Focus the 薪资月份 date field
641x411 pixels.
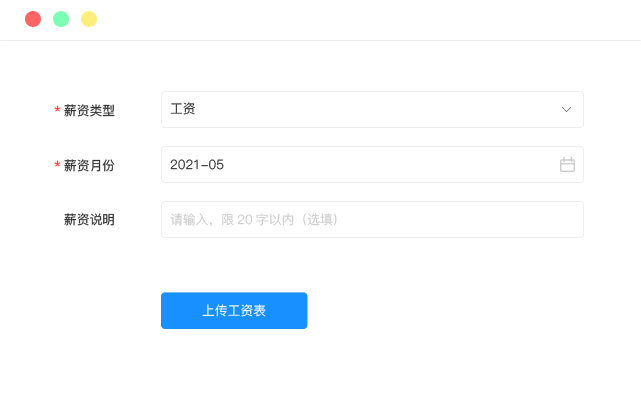pyautogui.click(x=372, y=164)
